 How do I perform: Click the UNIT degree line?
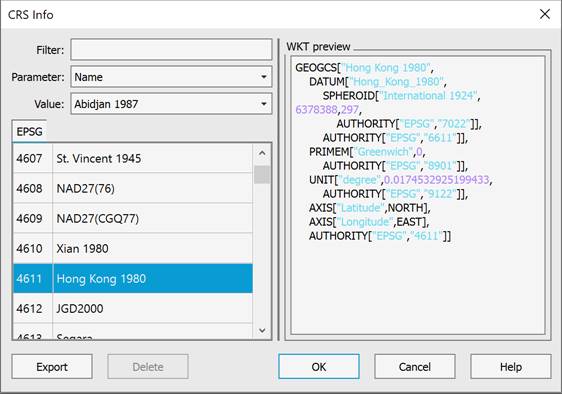click(x=400, y=180)
